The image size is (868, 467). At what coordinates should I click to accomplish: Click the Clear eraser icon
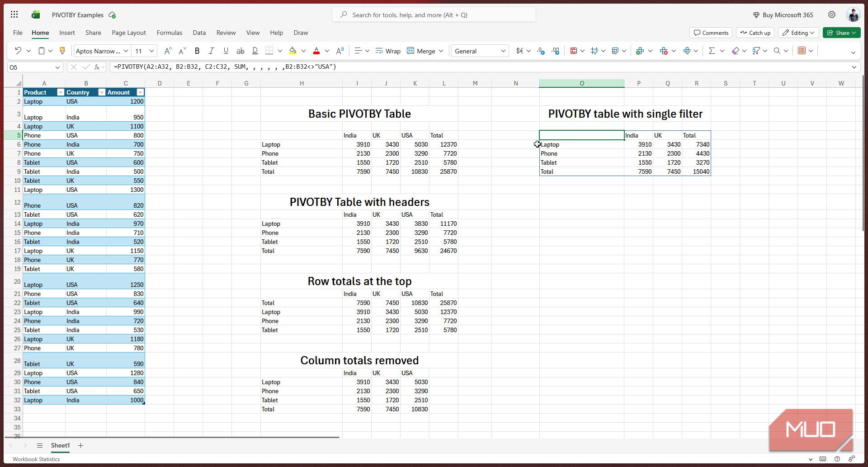tap(736, 51)
